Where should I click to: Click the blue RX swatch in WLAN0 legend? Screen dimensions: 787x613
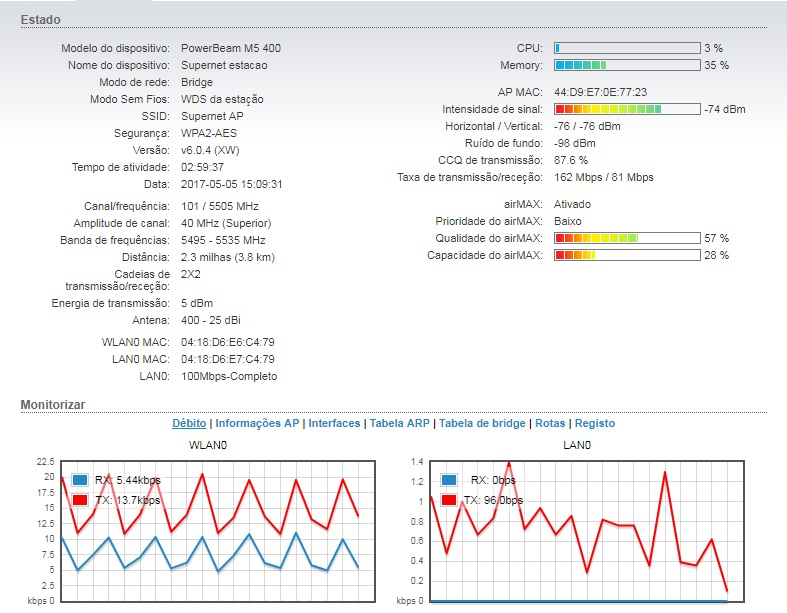(80, 480)
